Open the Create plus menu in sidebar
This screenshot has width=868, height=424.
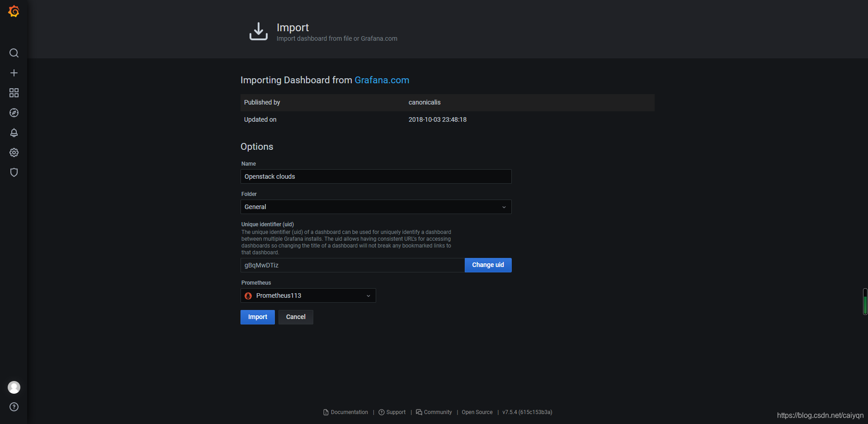[x=14, y=73]
